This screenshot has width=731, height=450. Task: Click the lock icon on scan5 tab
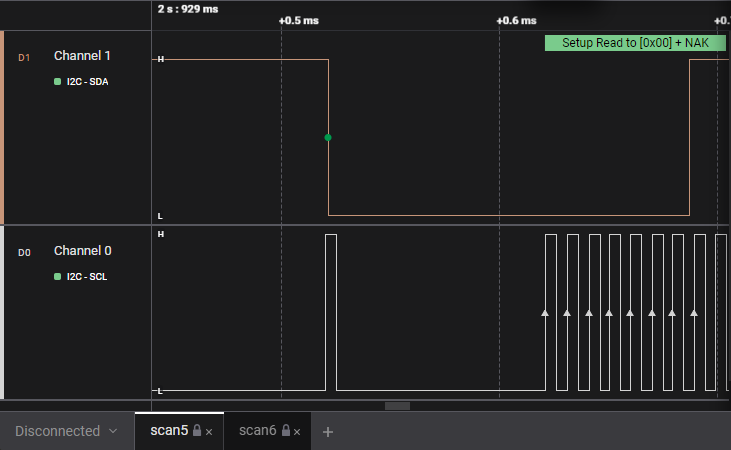click(197, 431)
